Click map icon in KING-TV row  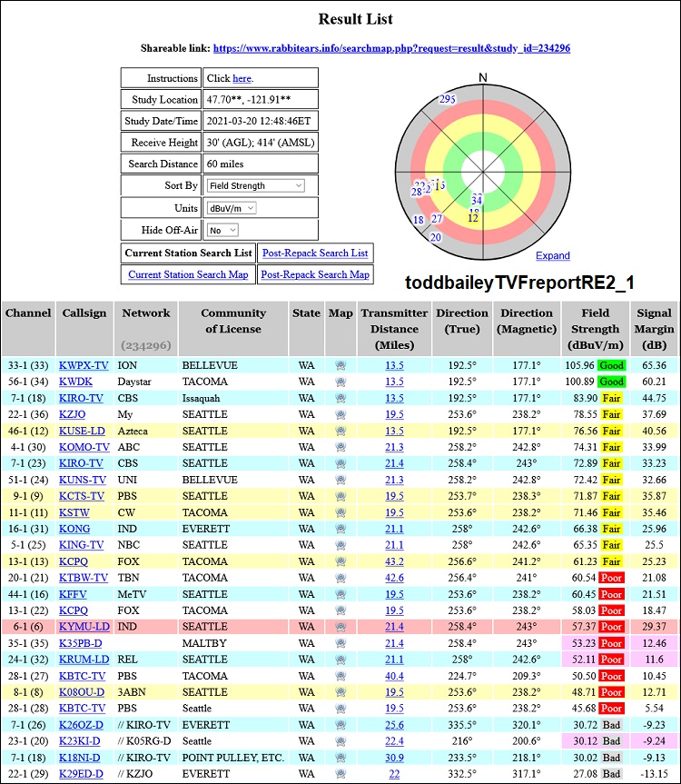[x=340, y=545]
